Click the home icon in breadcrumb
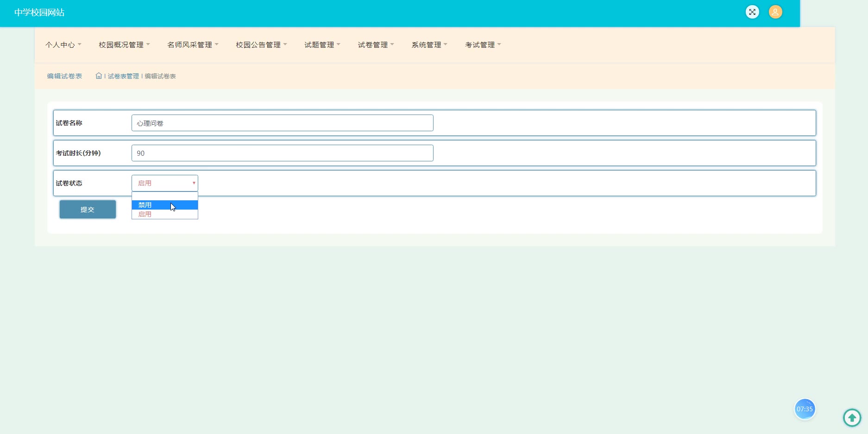Viewport: 868px width, 434px height. pyautogui.click(x=99, y=76)
